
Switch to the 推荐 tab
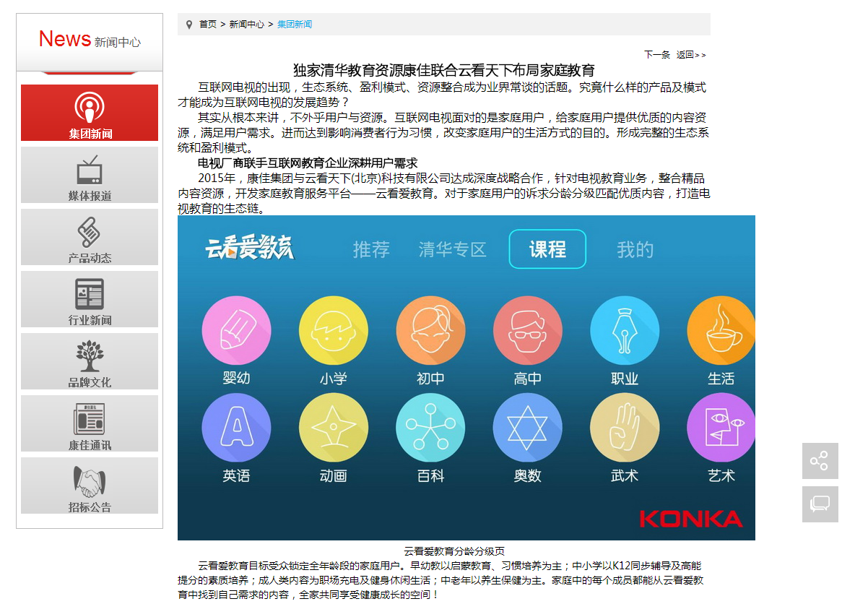(x=371, y=250)
